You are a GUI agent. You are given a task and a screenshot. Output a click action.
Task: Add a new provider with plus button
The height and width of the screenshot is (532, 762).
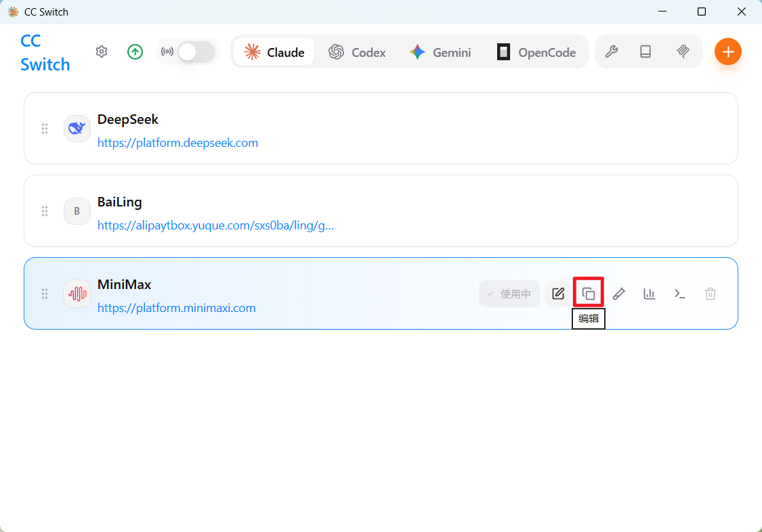pyautogui.click(x=728, y=51)
